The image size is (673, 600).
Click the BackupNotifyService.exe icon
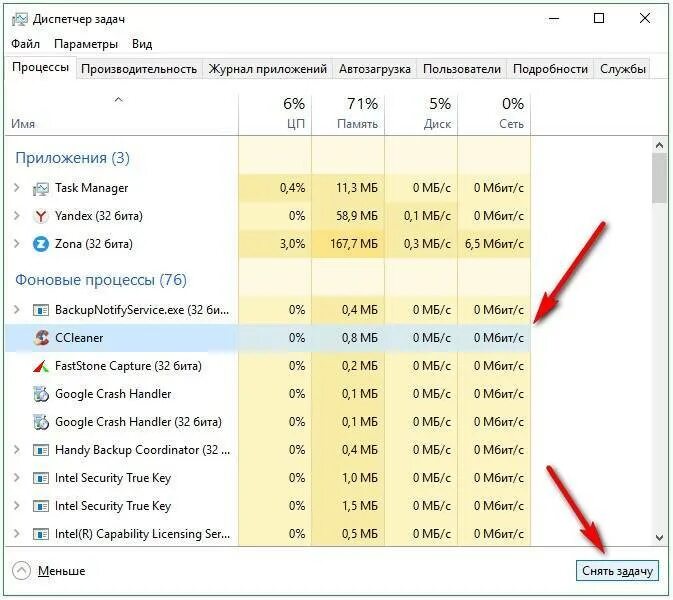(x=41, y=310)
